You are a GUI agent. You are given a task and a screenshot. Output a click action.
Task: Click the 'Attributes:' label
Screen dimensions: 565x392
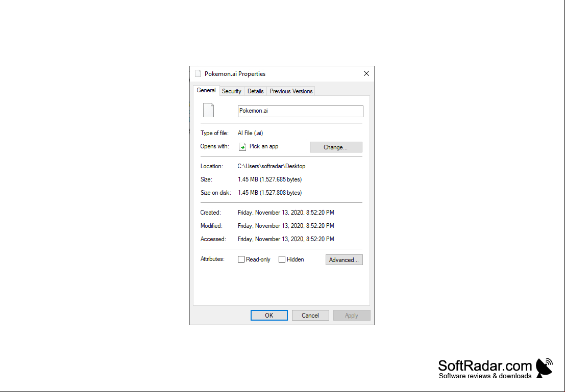[x=212, y=259]
